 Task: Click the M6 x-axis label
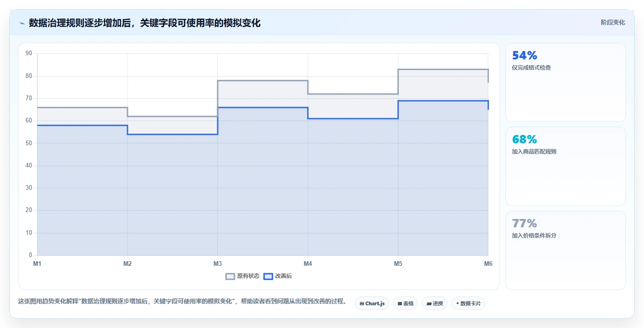[488, 264]
